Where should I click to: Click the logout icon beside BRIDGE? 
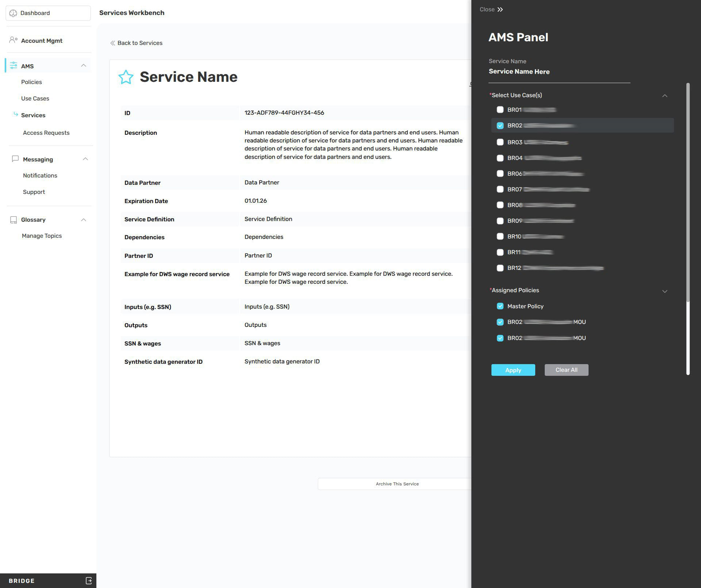(89, 580)
